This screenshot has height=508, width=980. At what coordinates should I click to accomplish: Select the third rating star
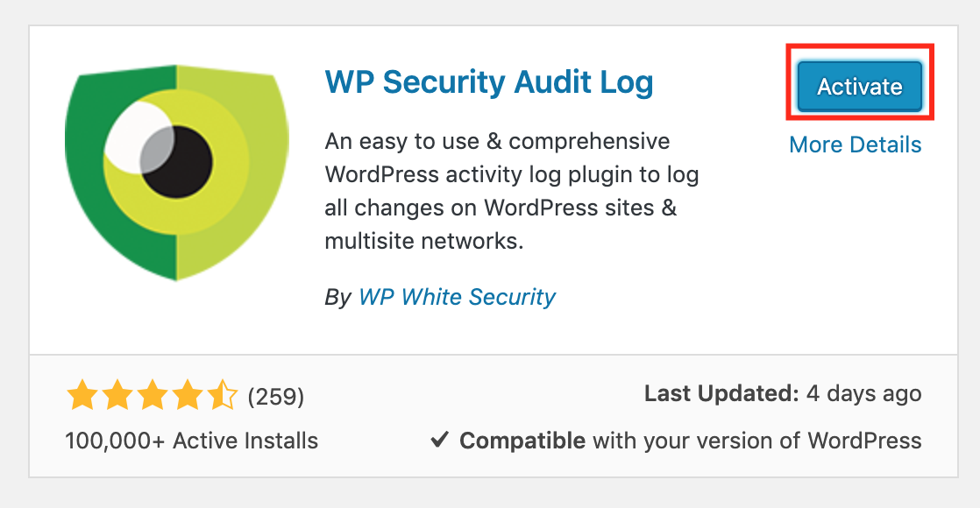153,396
